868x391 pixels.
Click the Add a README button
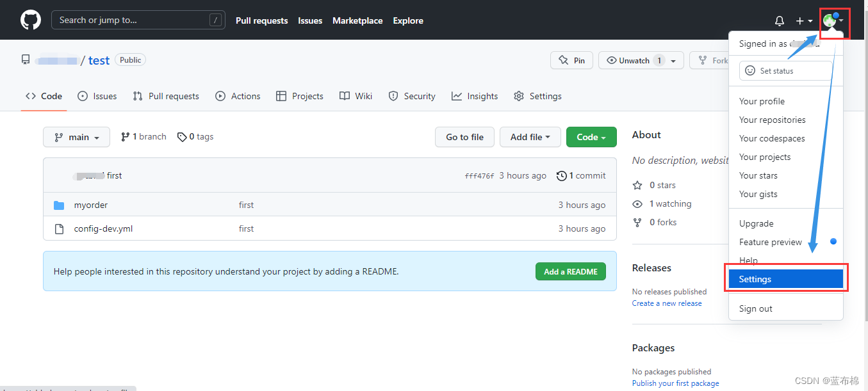coord(571,271)
